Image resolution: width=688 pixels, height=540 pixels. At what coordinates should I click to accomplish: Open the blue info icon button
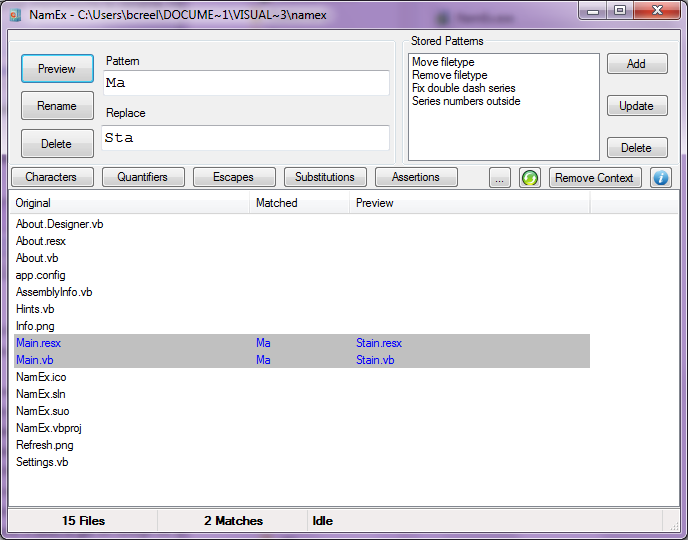click(x=661, y=178)
